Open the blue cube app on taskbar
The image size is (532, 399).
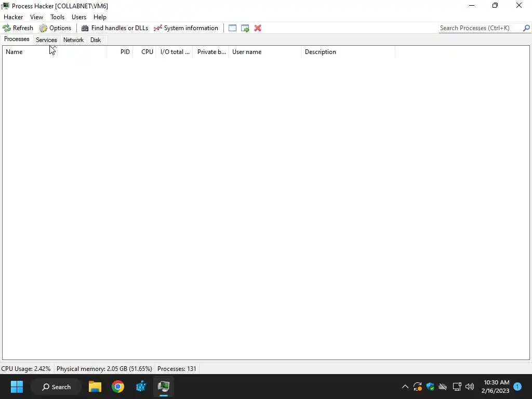point(141,387)
